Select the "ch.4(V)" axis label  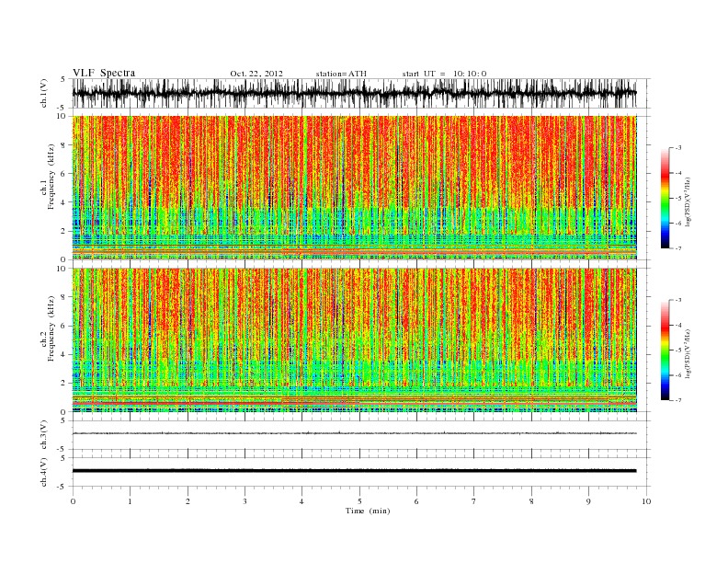coord(44,472)
